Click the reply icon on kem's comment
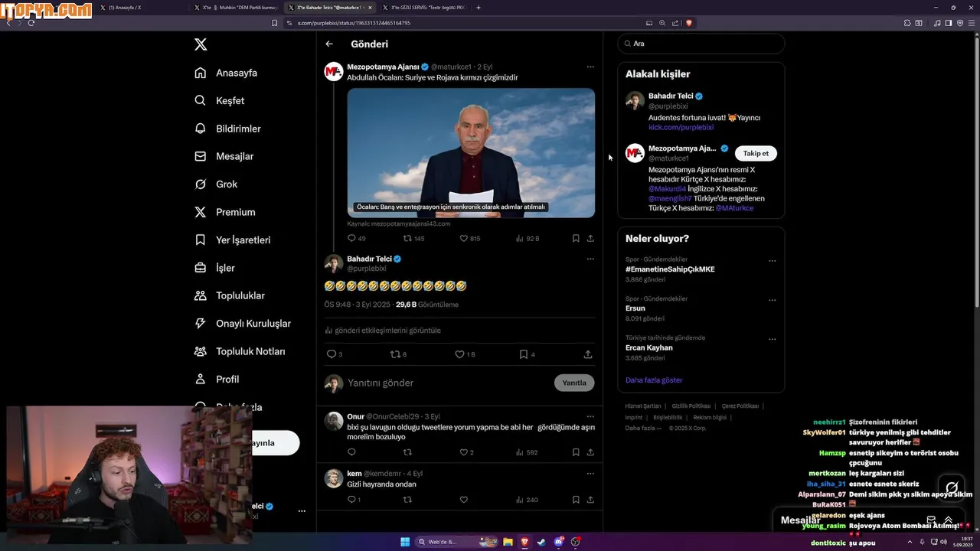The width and height of the screenshot is (980, 551). [x=351, y=500]
